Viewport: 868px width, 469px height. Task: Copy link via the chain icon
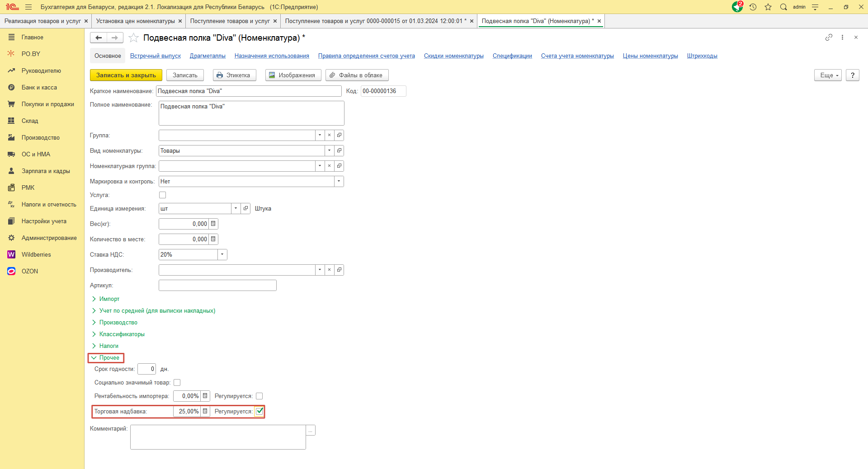click(x=829, y=38)
